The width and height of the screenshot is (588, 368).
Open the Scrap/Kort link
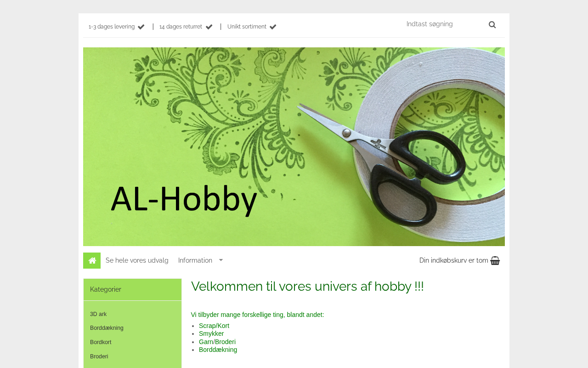214,326
